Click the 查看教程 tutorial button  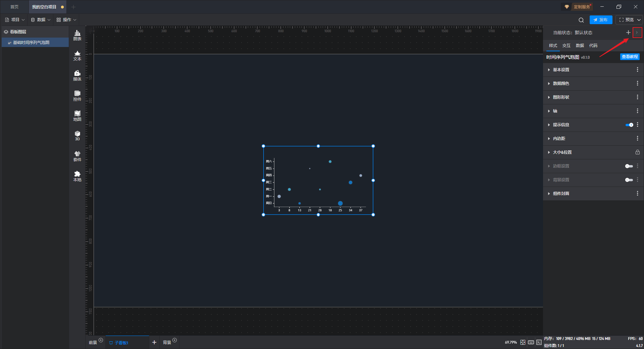[x=630, y=57]
